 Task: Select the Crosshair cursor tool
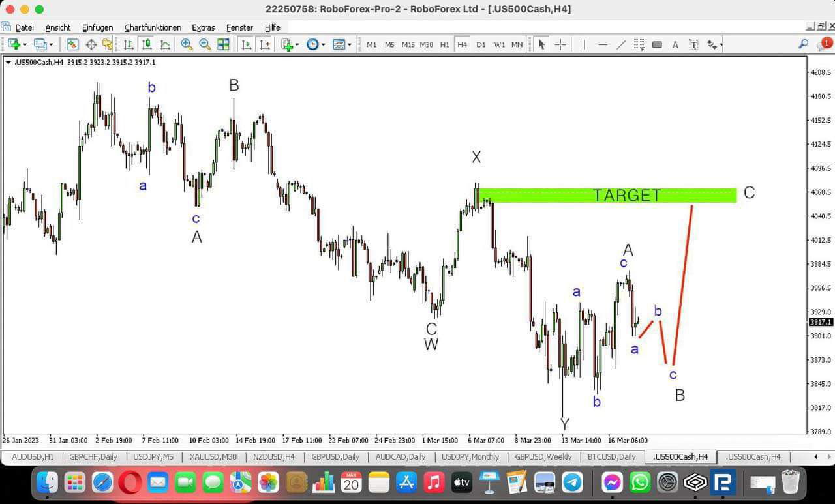coord(560,44)
